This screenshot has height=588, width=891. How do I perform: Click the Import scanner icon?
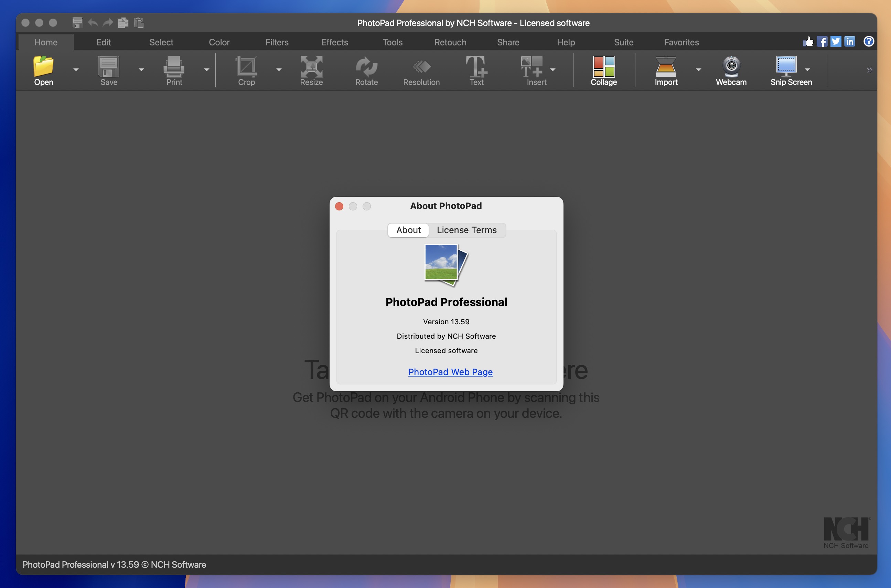(x=666, y=66)
